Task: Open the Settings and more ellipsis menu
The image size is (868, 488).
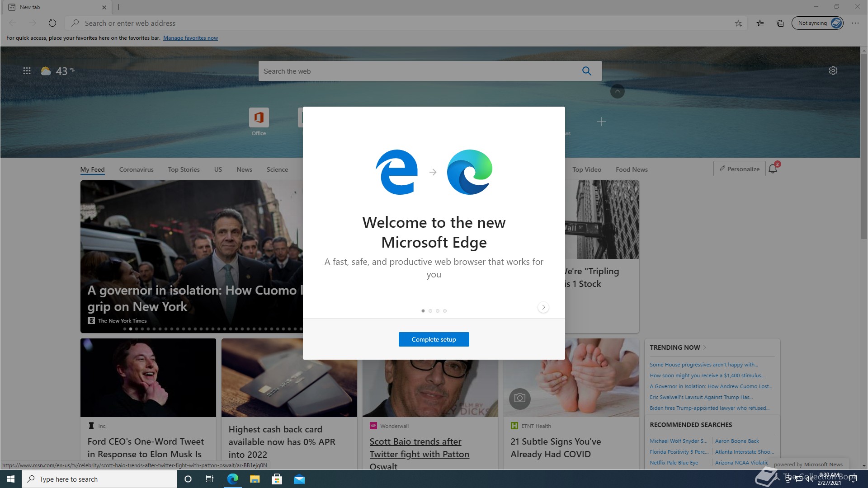Action: click(x=855, y=23)
